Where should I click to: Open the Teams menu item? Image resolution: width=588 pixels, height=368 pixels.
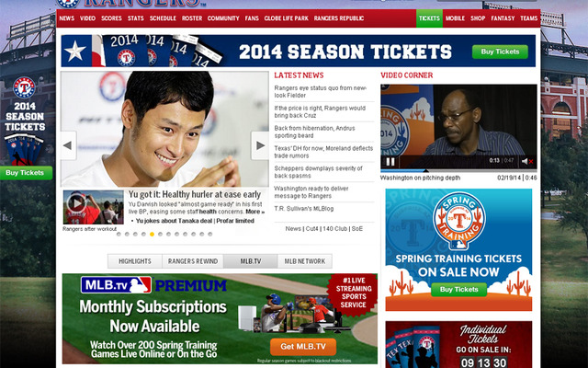(x=529, y=18)
